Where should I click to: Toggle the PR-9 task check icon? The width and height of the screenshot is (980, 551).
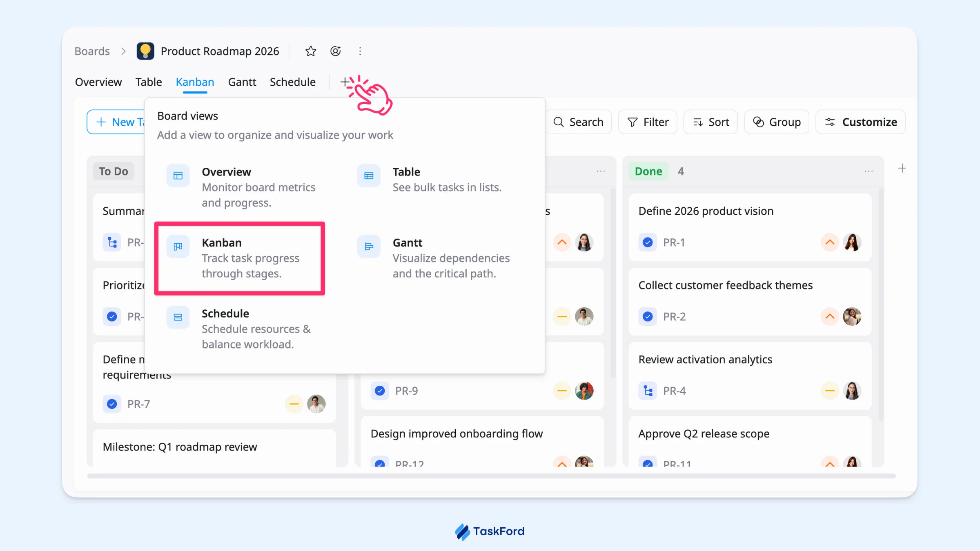380,391
